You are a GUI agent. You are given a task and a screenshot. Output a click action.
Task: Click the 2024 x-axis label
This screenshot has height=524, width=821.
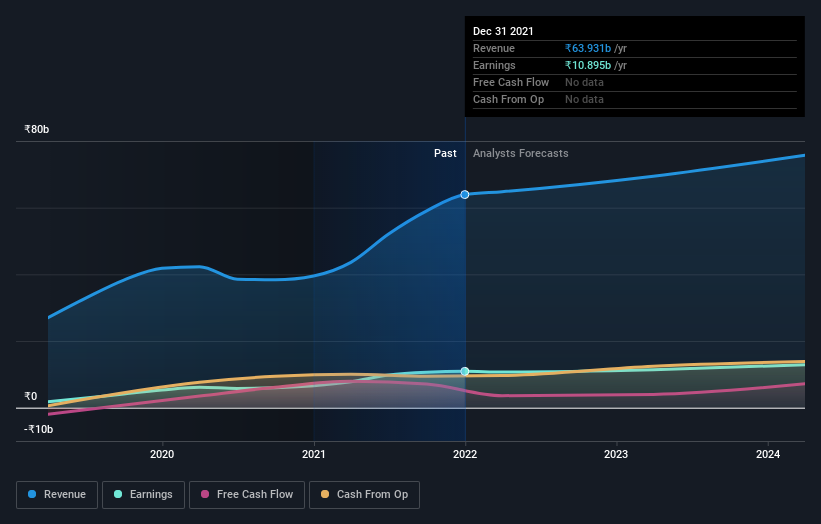768,454
